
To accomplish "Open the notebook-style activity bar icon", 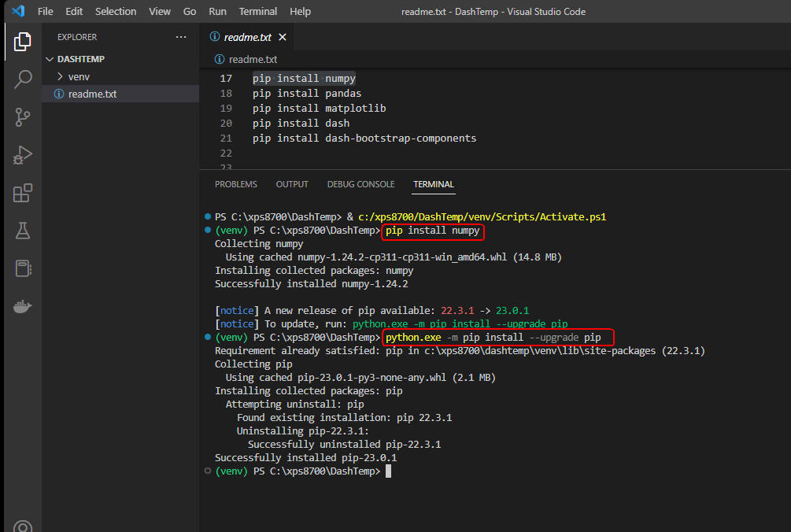I will (22, 268).
